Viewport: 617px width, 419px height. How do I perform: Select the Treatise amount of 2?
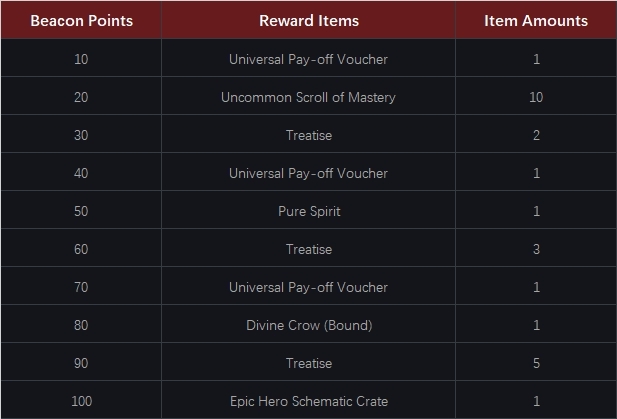[536, 135]
